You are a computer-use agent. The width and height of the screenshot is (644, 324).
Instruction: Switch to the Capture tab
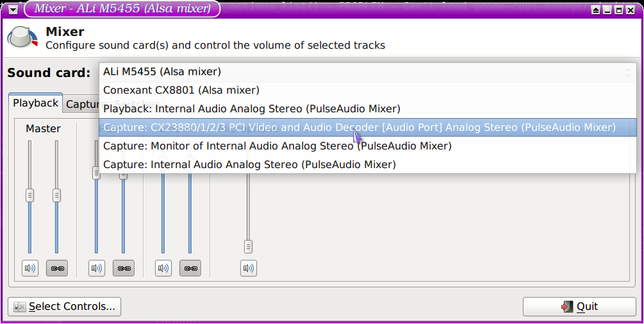click(80, 105)
